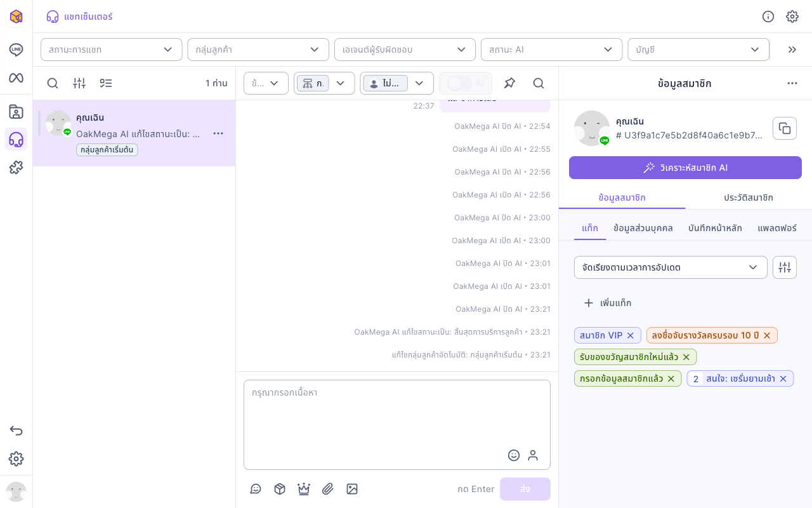Viewport: 812px width, 508px height.
Task: Open settings gear in top header
Action: (792, 17)
